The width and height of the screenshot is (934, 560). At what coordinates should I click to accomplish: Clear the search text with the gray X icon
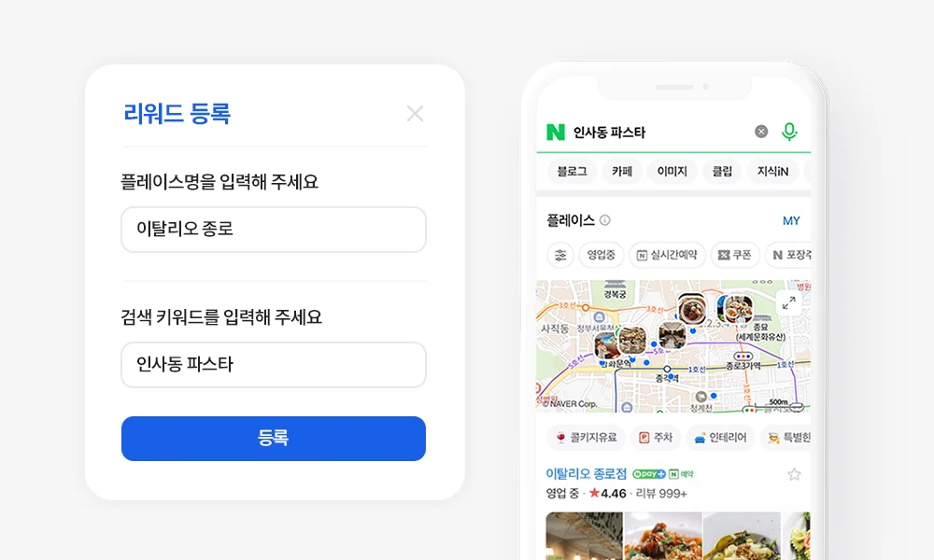[761, 132]
